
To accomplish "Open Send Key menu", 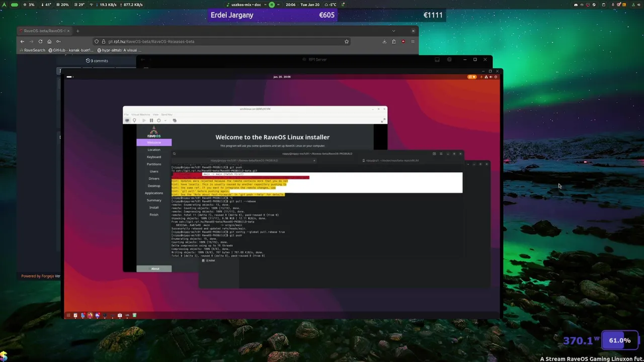I will pos(167,115).
